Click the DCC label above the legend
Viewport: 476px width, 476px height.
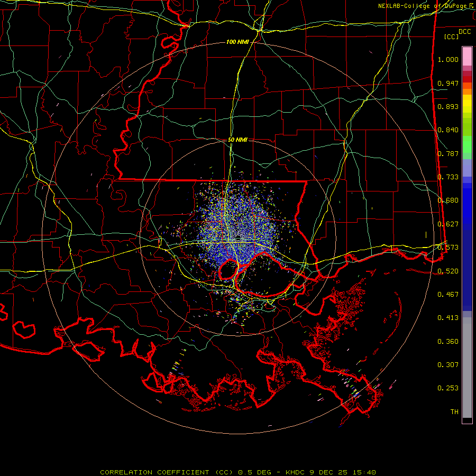(464, 32)
